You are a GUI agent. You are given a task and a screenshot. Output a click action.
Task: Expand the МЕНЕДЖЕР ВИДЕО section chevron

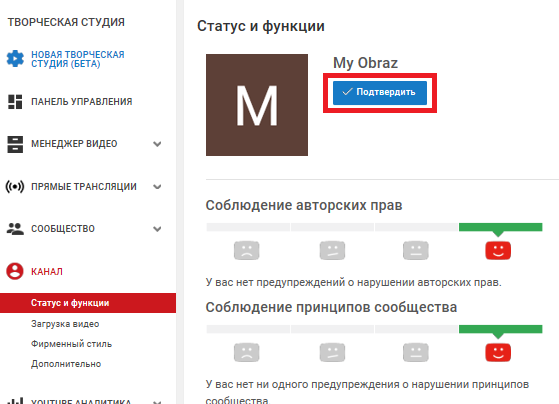(157, 144)
